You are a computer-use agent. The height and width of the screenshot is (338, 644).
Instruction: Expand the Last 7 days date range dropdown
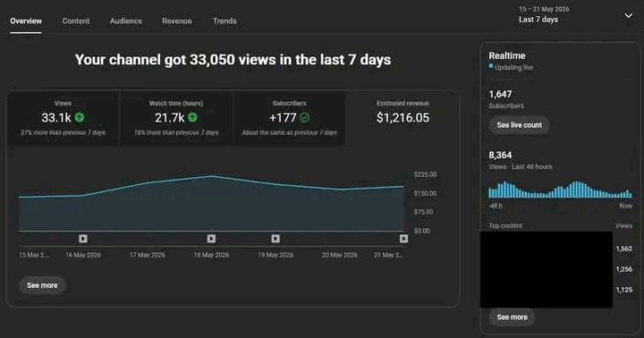coord(575,15)
